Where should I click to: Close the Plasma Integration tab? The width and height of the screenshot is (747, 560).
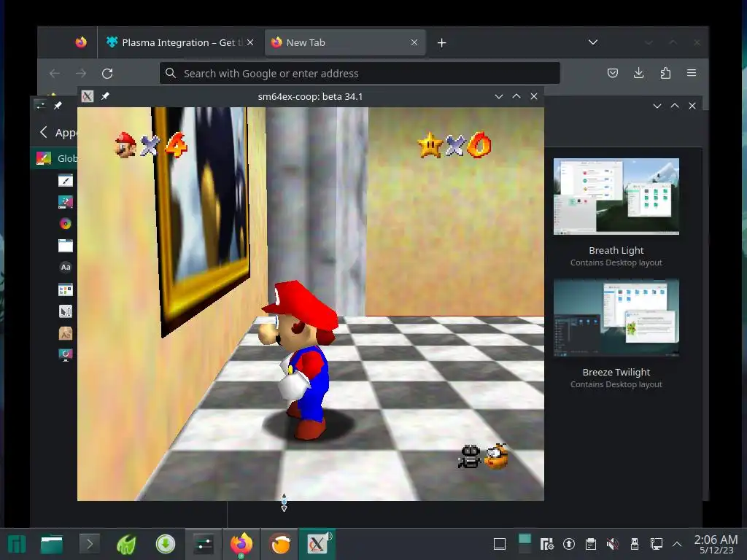[x=250, y=42]
